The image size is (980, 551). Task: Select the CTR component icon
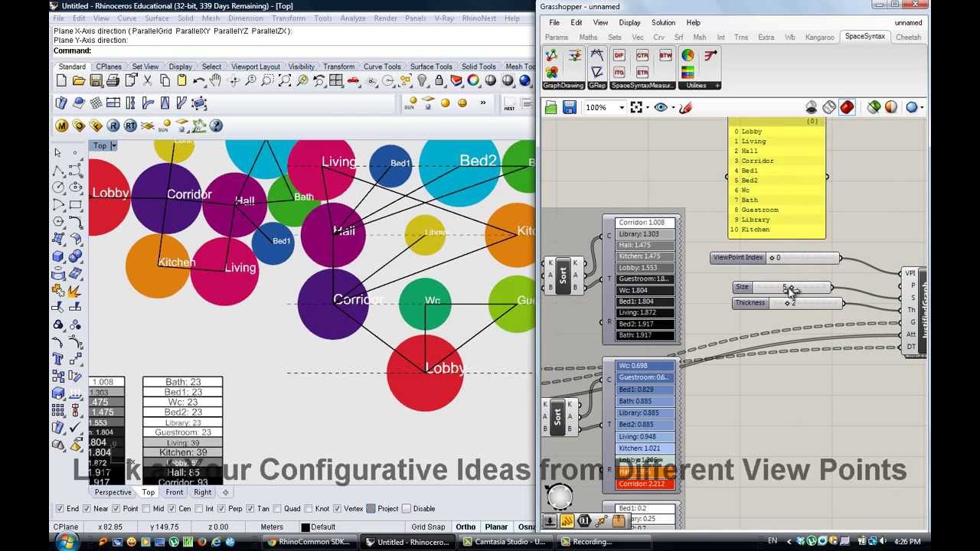(642, 56)
